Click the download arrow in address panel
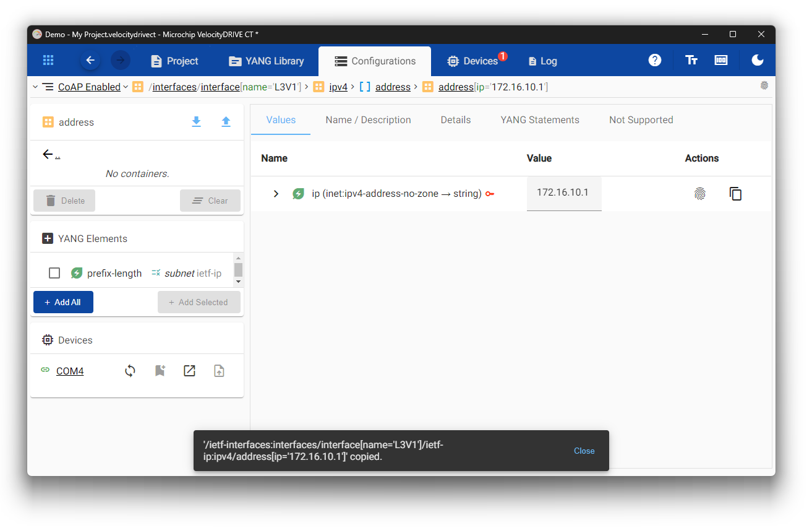 point(196,122)
